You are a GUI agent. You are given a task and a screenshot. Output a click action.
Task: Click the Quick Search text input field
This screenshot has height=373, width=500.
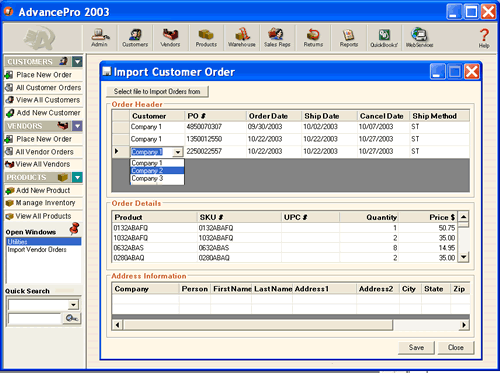[x=34, y=319]
